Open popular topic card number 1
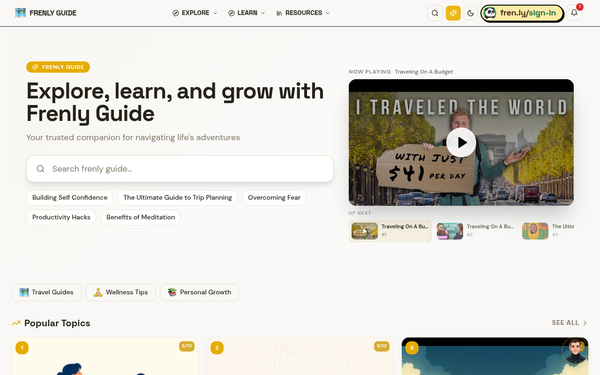 point(105,357)
